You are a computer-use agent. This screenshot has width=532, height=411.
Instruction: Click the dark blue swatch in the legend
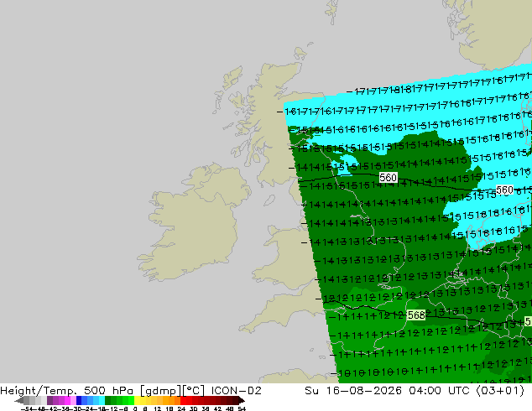tap(79, 400)
